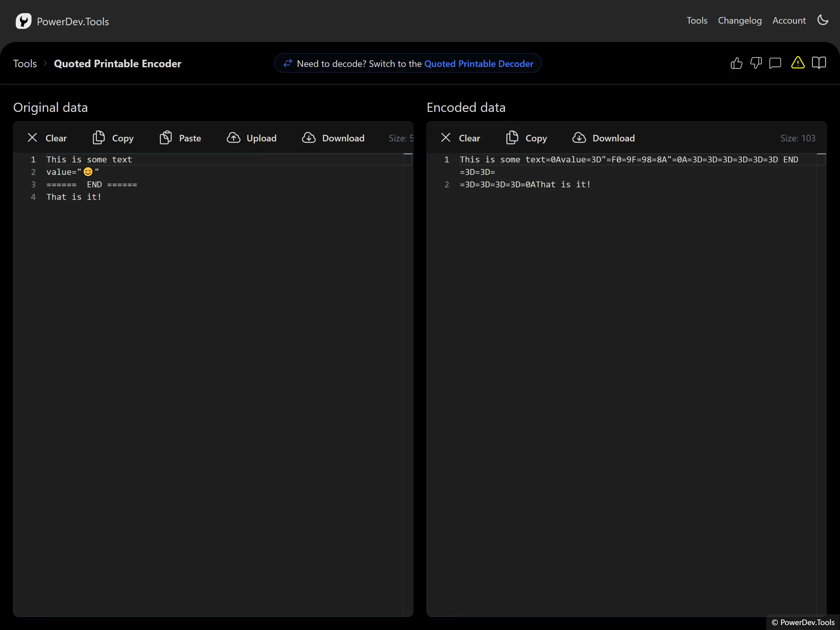Open the documentation book icon

[x=819, y=63]
